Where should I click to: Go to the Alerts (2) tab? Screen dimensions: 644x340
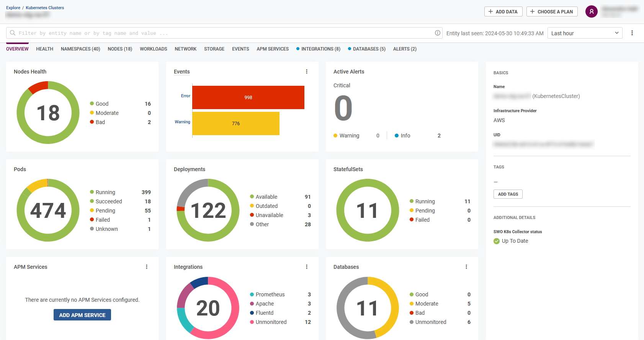405,49
